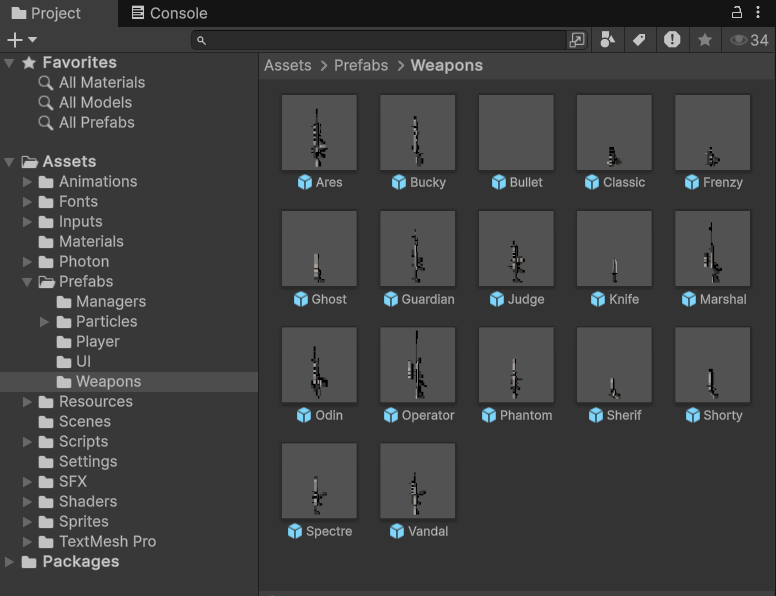
Task: Select the Odin prefab thumbnail
Action: tap(319, 364)
